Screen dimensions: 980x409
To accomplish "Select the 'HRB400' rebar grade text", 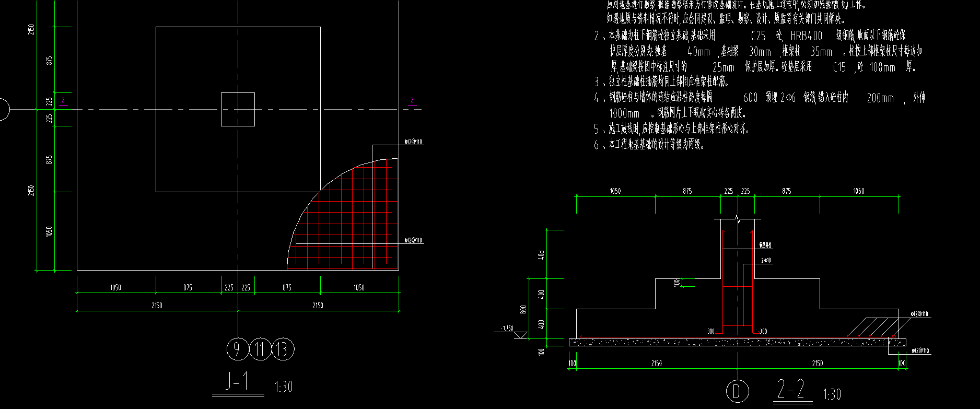I will click(x=806, y=36).
